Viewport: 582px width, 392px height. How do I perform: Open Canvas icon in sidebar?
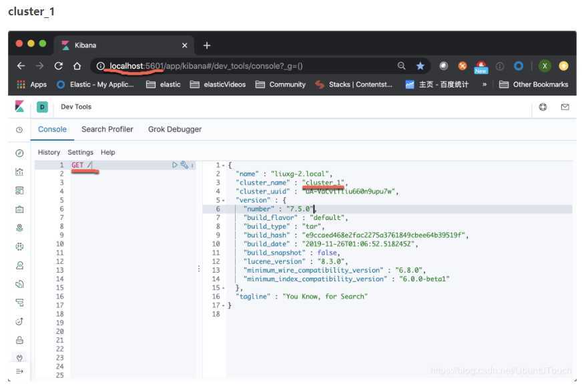click(x=19, y=209)
